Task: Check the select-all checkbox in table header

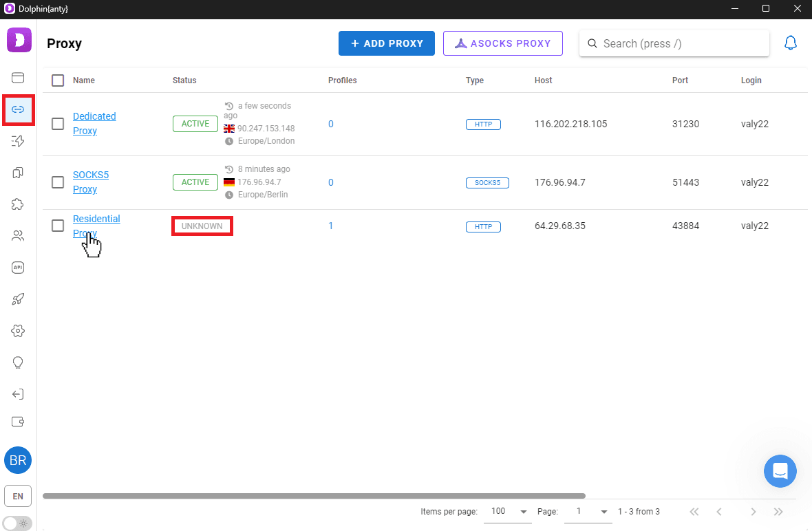Action: (x=58, y=80)
